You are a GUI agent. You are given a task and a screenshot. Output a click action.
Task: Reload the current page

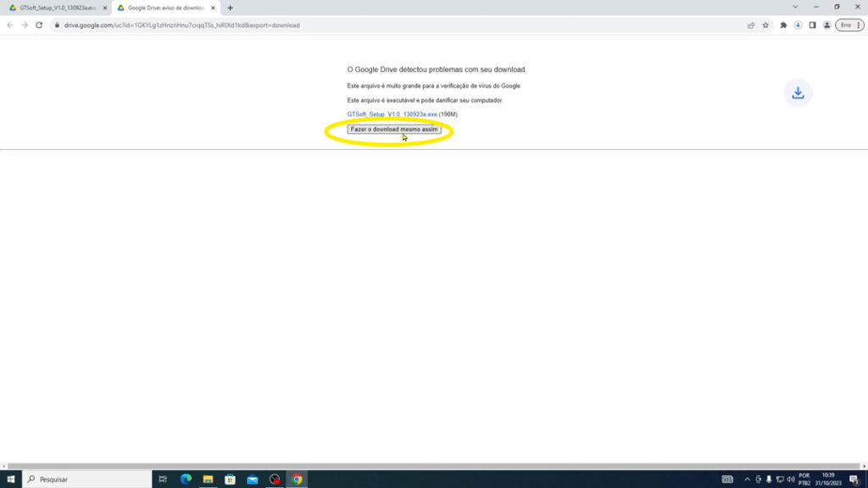(39, 25)
